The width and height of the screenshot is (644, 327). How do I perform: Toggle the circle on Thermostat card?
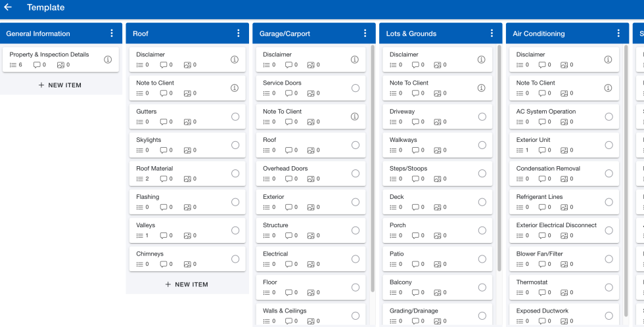pyautogui.click(x=609, y=287)
